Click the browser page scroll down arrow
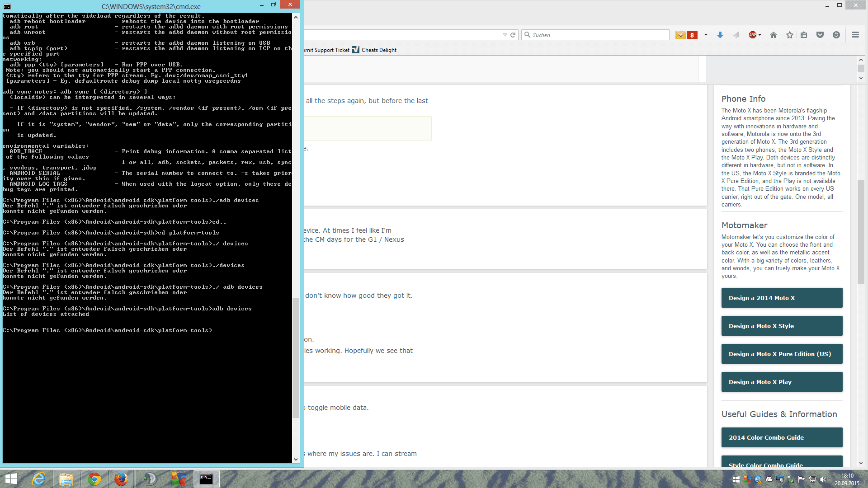The width and height of the screenshot is (868, 488). [x=861, y=463]
